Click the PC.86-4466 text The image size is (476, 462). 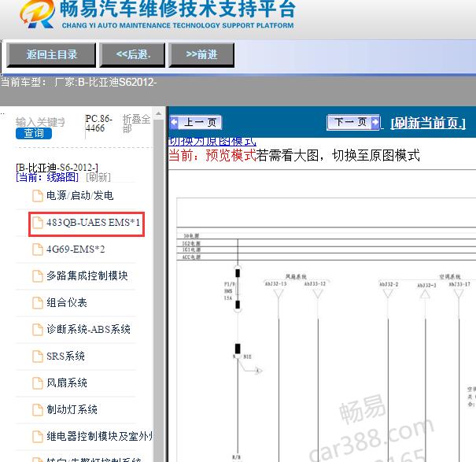[x=98, y=124]
